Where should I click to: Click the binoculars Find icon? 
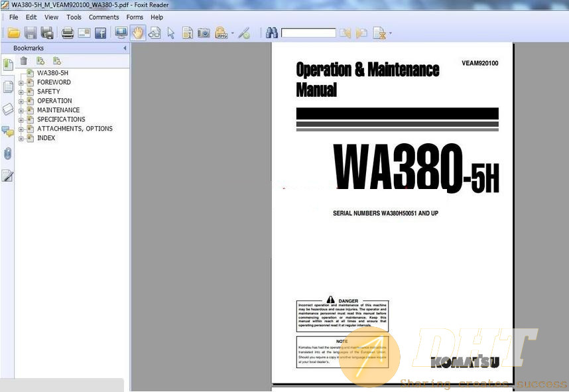271,33
